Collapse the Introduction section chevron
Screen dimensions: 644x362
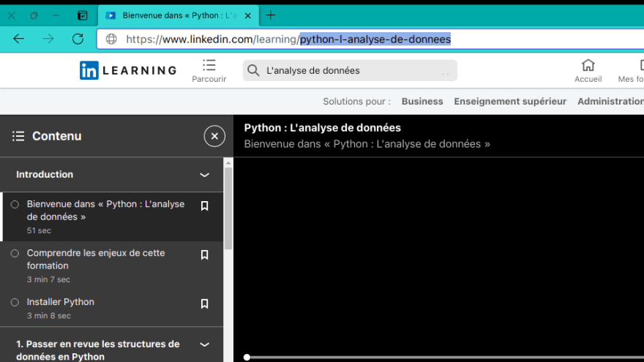[204, 175]
